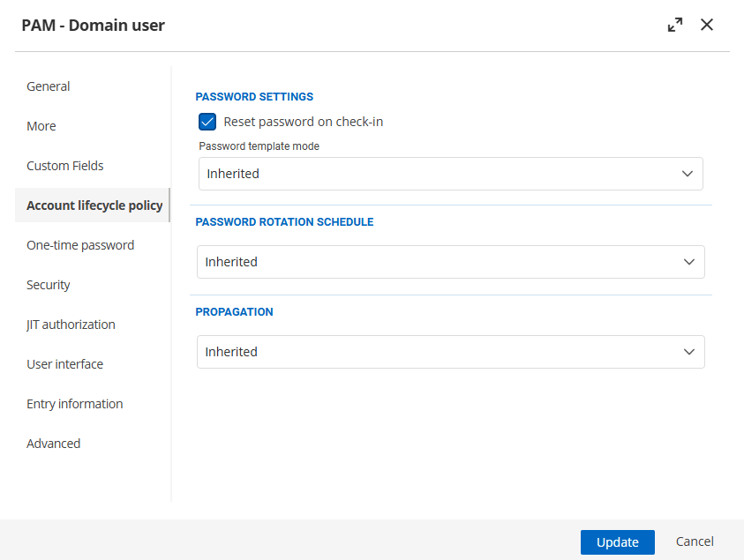
Task: Open the JIT authorization settings
Action: [71, 325]
